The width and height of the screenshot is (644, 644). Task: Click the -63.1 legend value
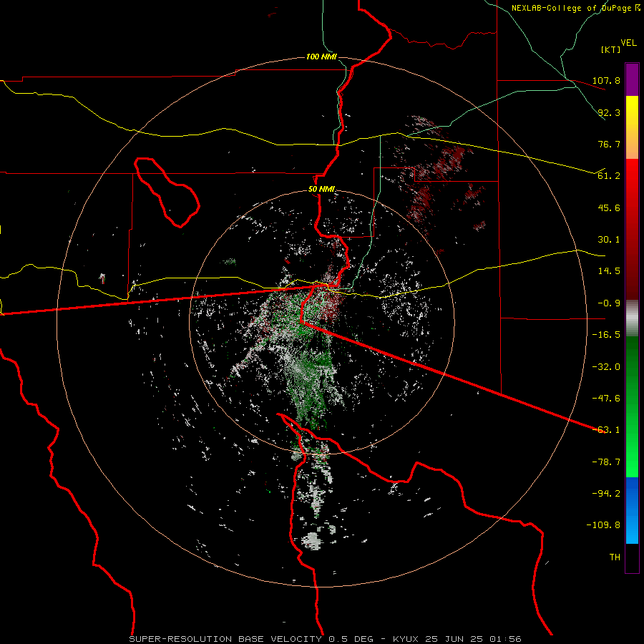pos(606,430)
